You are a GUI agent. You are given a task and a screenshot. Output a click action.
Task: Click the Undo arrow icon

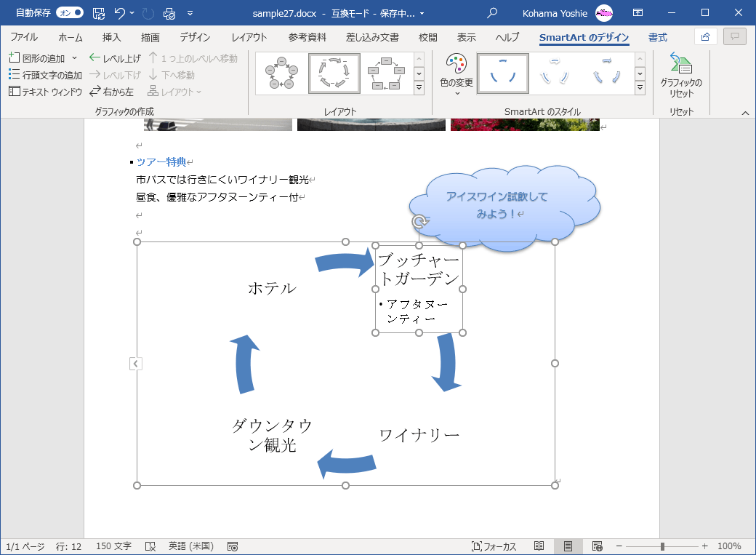click(119, 14)
